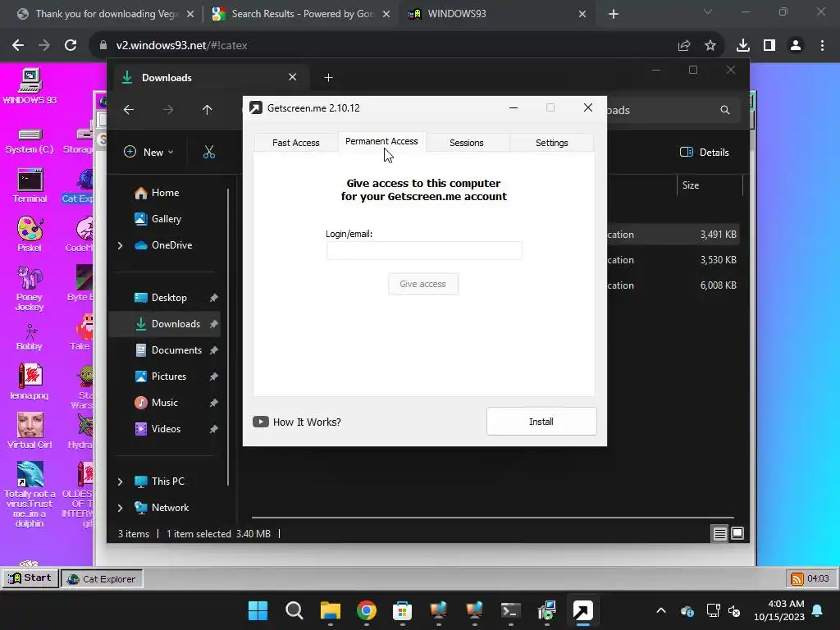840x630 pixels.
Task: Unpin Desktop using its pin icon
Action: 214,298
